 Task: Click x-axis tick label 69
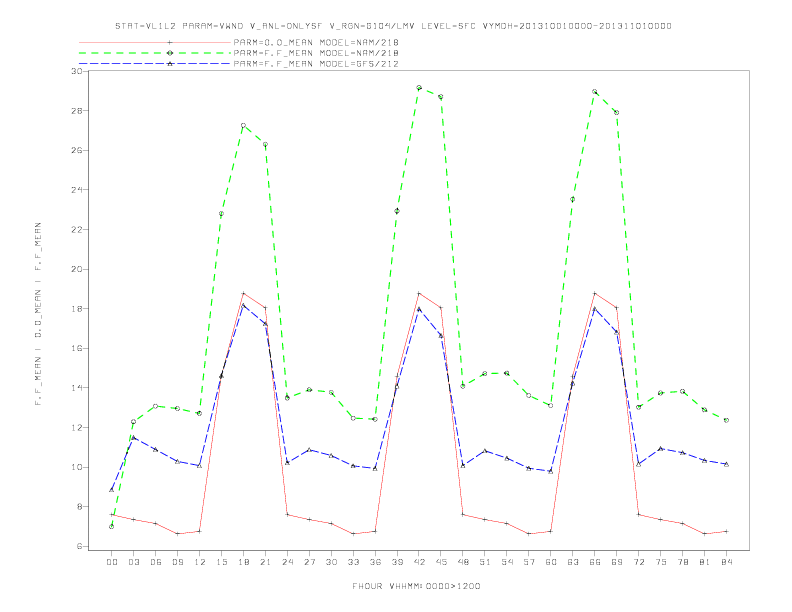(x=617, y=562)
